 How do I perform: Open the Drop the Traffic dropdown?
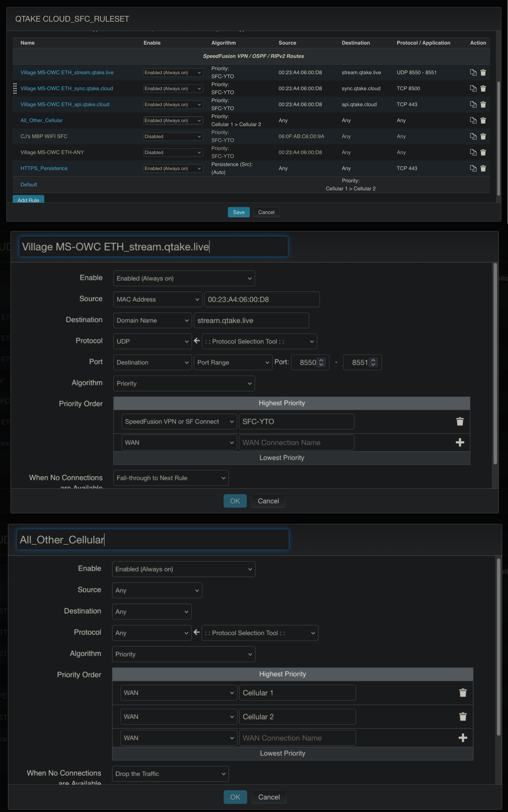coord(170,774)
